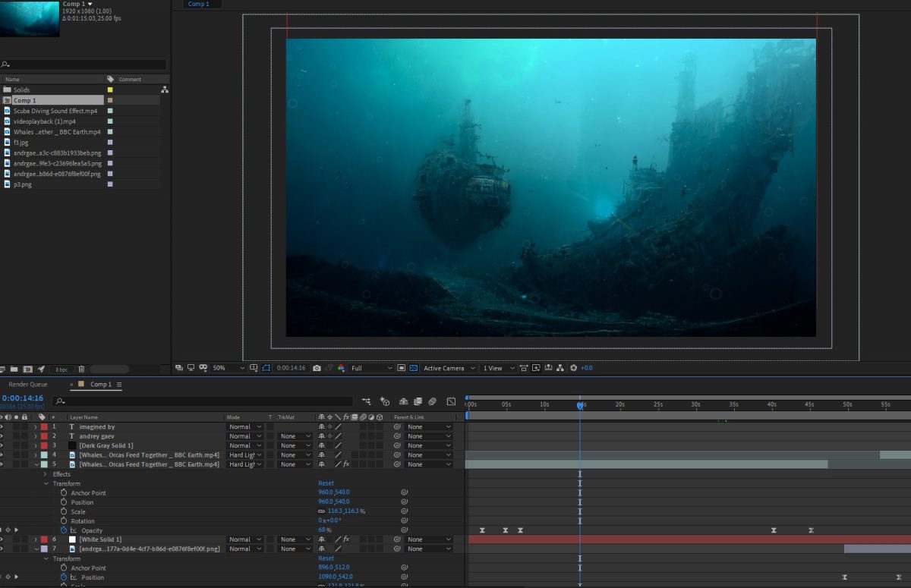The width and height of the screenshot is (911, 588).
Task: Click the yellow label of Solids folder
Action: pyautogui.click(x=110, y=90)
